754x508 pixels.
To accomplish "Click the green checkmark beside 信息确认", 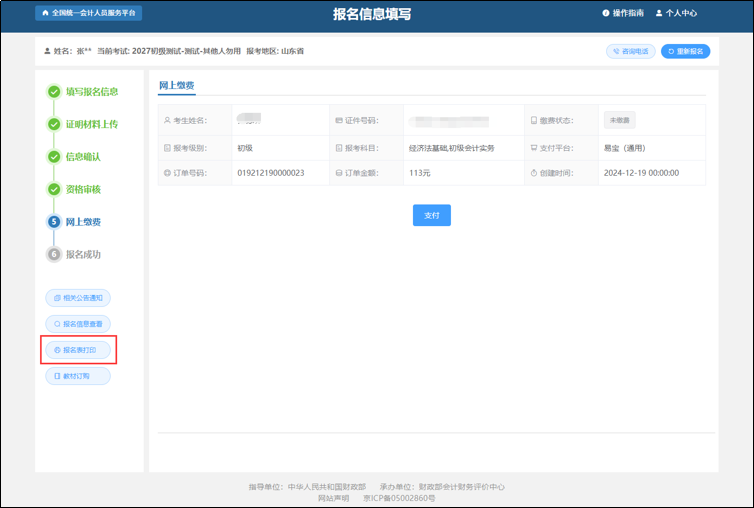I will (54, 157).
